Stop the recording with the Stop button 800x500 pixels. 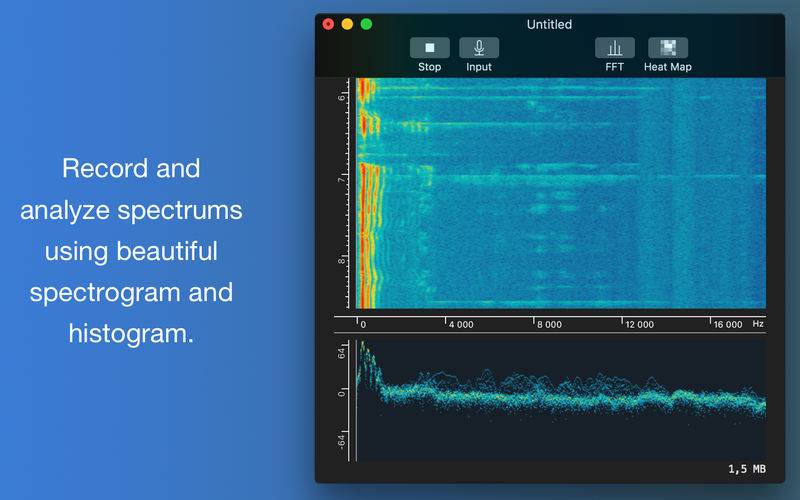[430, 48]
